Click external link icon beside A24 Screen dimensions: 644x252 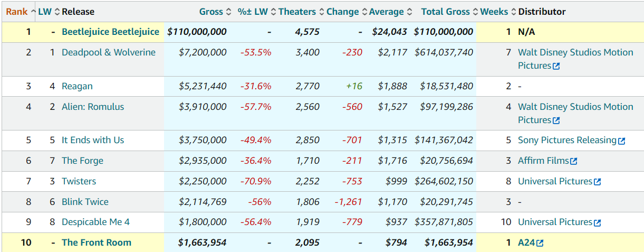[540, 244]
